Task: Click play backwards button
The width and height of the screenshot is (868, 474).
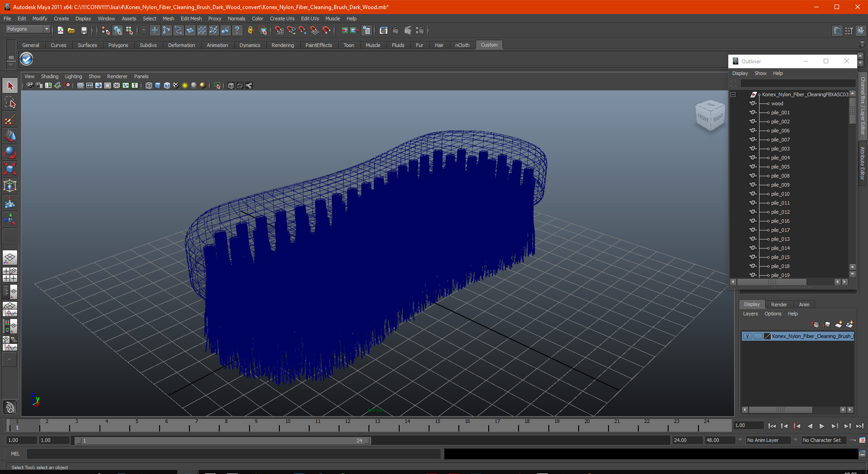Action: 810,426
